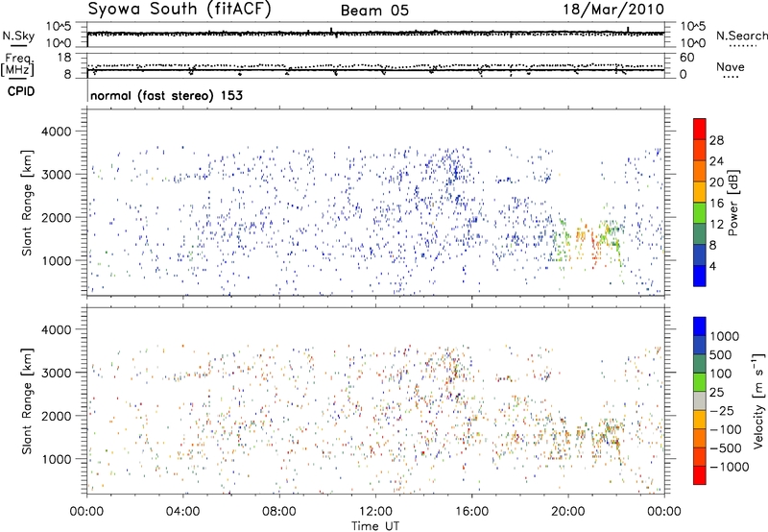Viewport: 768px width, 532px height.
Task: Click the "N.Sky" legend label
Action: coord(18,36)
